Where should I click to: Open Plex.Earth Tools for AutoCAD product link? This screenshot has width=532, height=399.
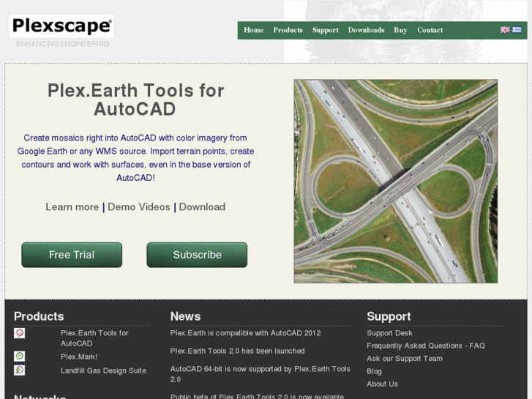coord(94,338)
